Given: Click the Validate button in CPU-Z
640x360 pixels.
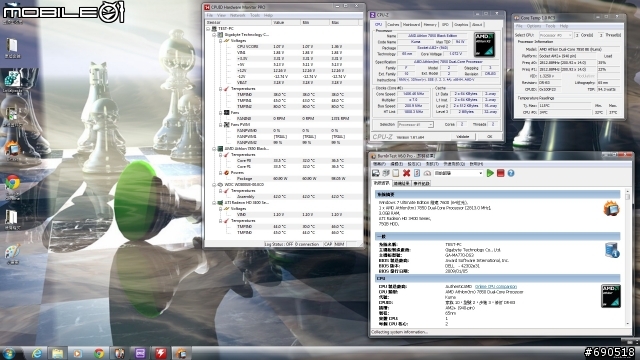Looking at the screenshot, I should click(x=462, y=137).
